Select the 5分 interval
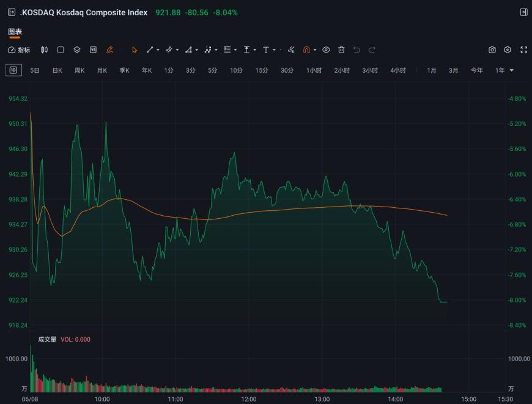This screenshot has height=404, width=532. 213,70
